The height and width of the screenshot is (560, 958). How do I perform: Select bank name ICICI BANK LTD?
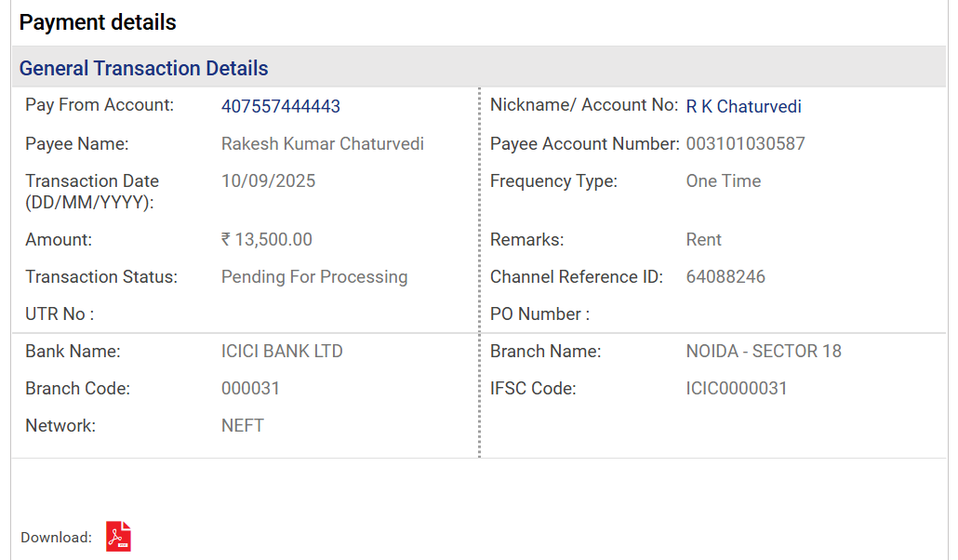(x=282, y=352)
